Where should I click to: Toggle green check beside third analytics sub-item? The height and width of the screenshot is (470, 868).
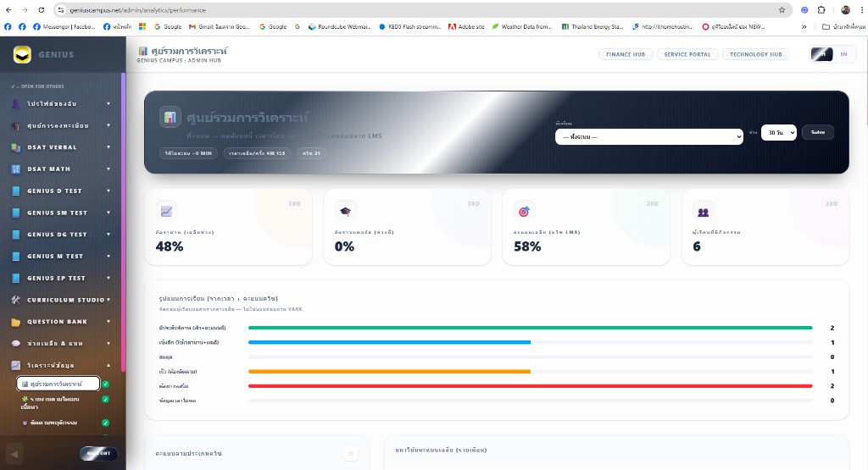click(x=105, y=423)
